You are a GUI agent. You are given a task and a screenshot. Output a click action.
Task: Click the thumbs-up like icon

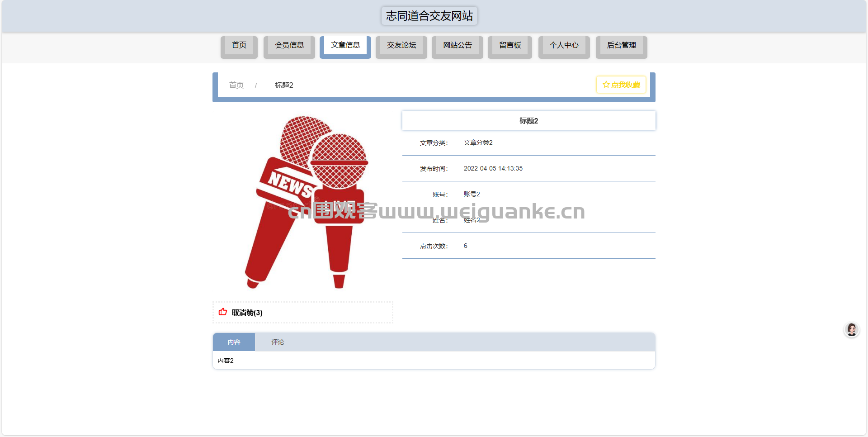222,312
